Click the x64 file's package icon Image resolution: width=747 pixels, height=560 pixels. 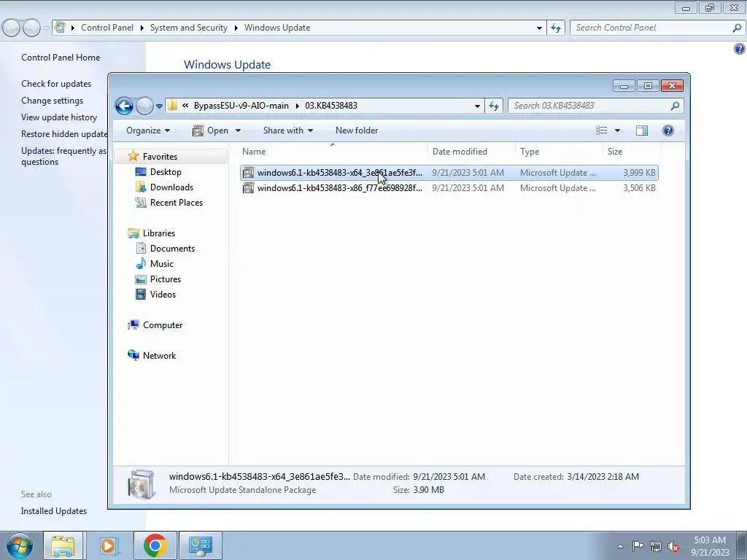[x=248, y=173]
